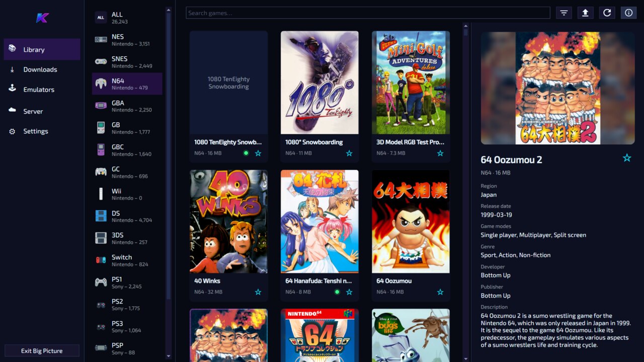Select the PS1 controller icon

101,282
